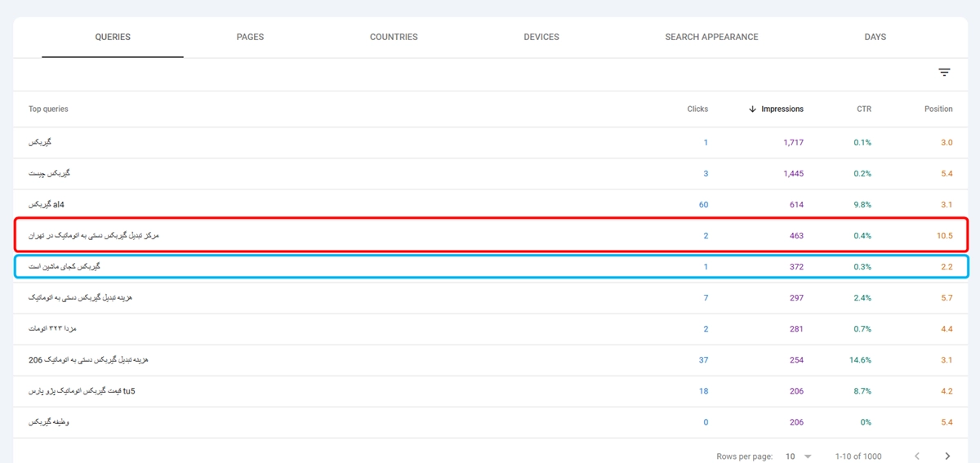This screenshot has height=463, width=980.
Task: Select query row containing al4
Action: (46, 205)
